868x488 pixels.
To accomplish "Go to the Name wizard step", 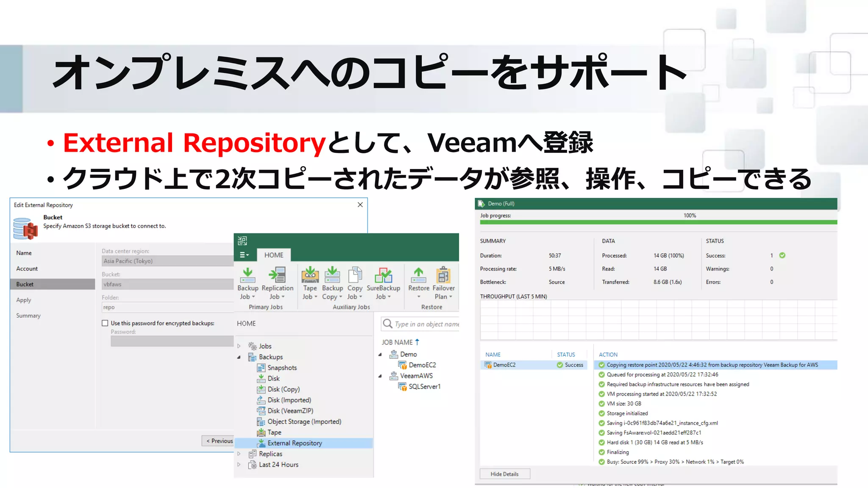I will [x=24, y=253].
